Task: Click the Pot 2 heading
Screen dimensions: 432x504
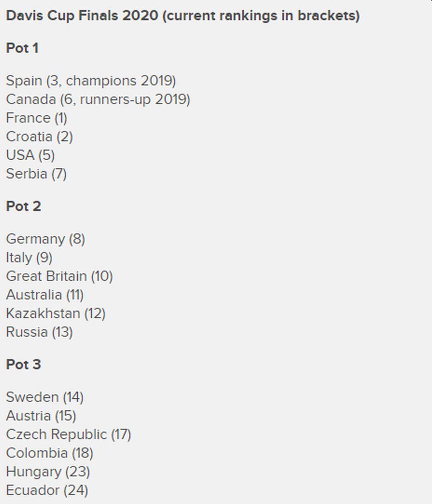Action: click(x=23, y=206)
